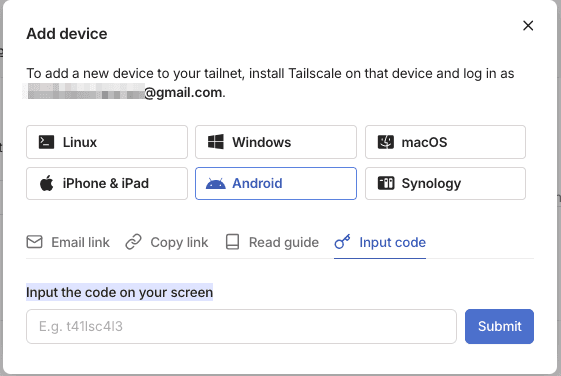561x376 pixels.
Task: Click the book icon beside Read guide
Action: tap(232, 242)
